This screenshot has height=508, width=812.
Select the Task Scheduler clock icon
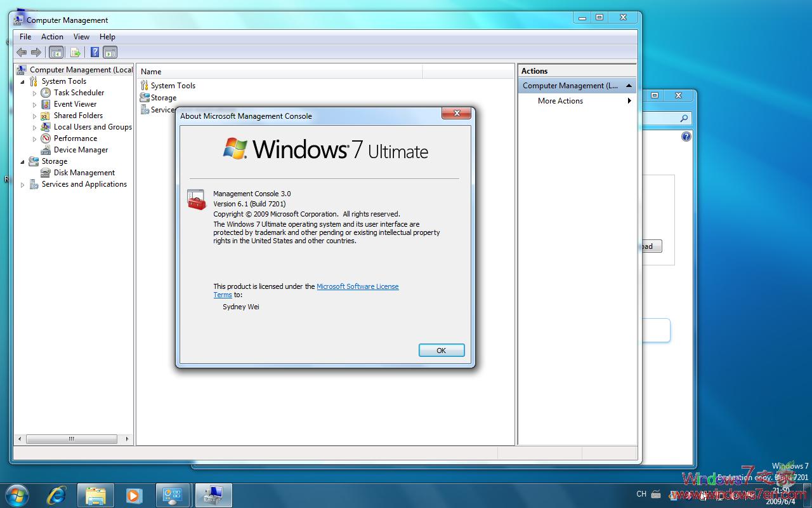[46, 93]
